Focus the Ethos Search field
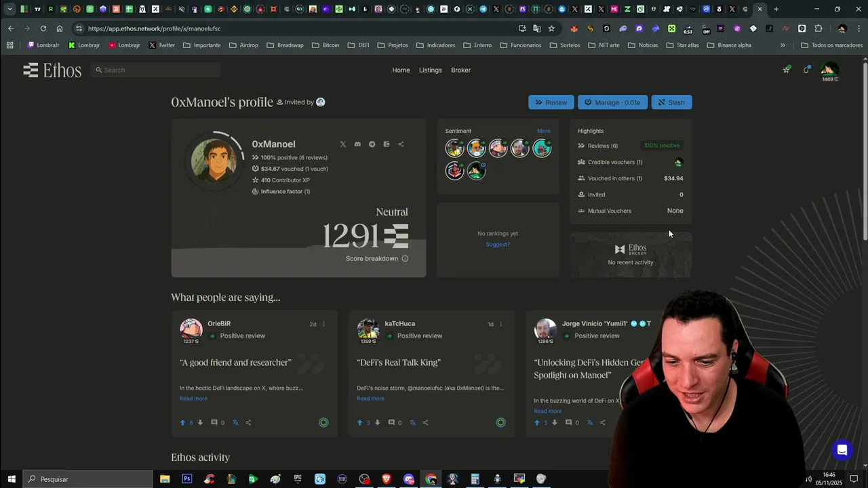Image resolution: width=868 pixels, height=488 pixels. click(156, 70)
